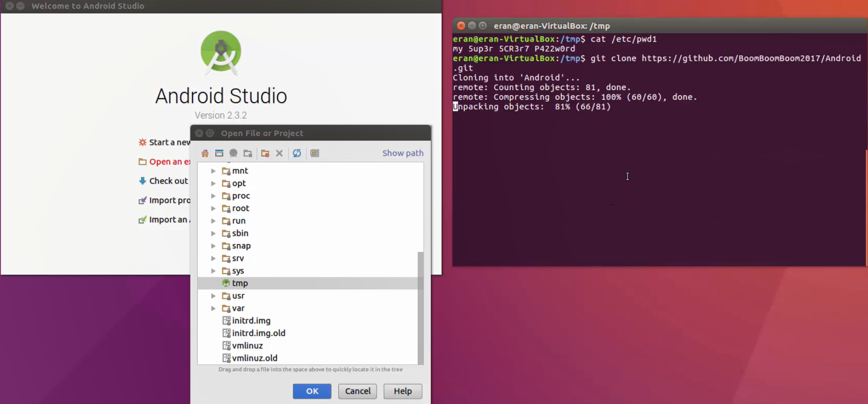Cancel the Open File or Project dialog

click(x=357, y=391)
